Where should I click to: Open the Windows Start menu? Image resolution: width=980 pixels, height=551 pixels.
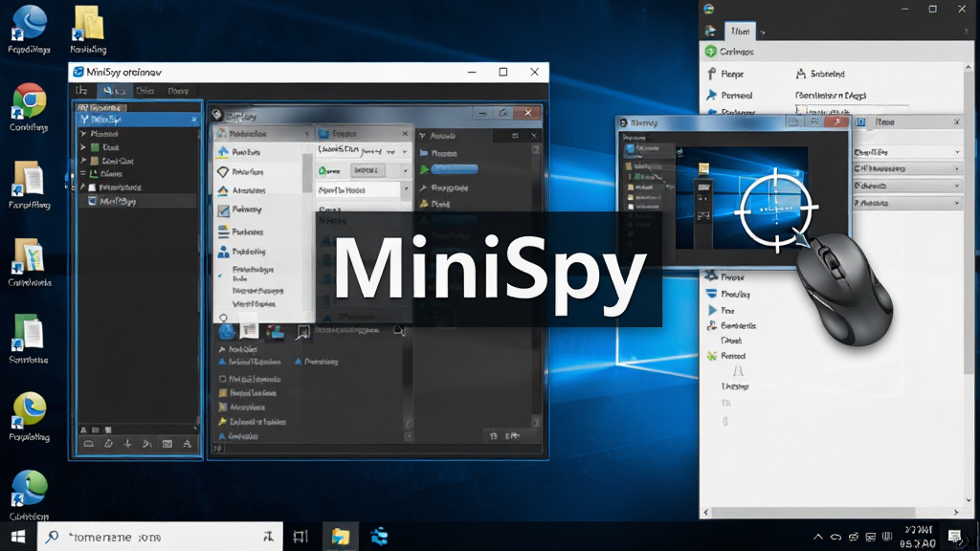click(18, 537)
